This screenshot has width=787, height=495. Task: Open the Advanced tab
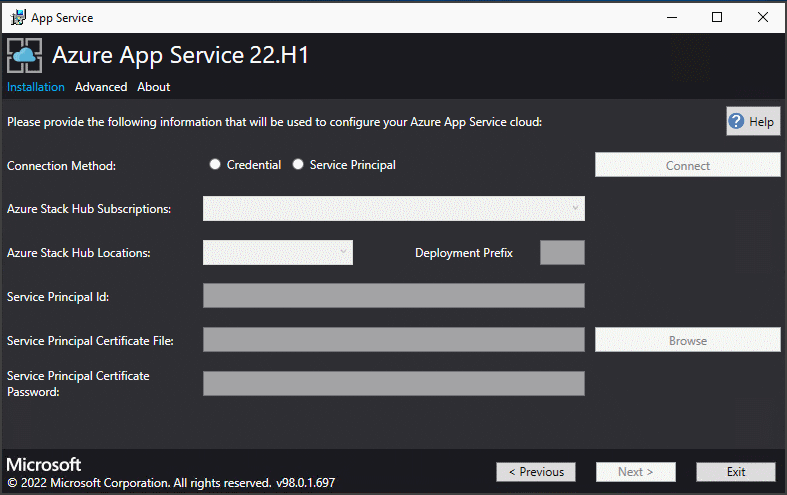tap(101, 87)
